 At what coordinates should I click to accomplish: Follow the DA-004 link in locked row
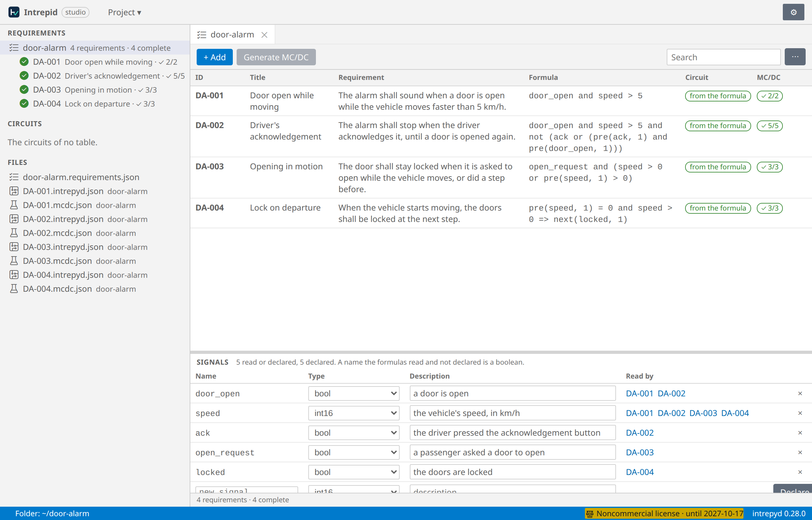coord(639,472)
